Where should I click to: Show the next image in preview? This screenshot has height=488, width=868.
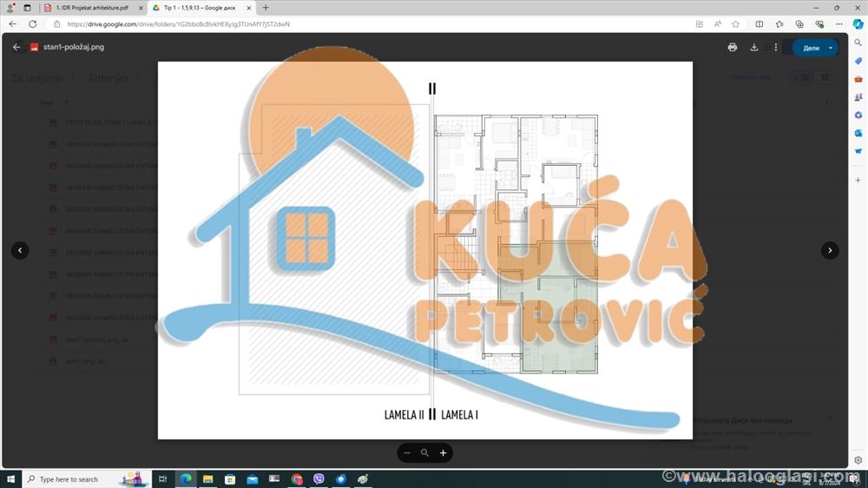(830, 250)
